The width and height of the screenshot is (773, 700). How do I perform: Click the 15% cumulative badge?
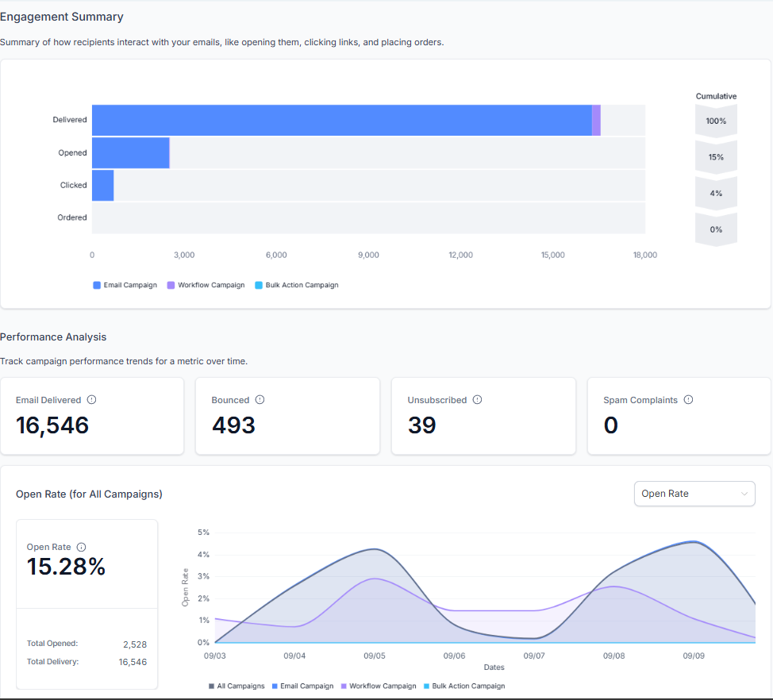click(716, 157)
